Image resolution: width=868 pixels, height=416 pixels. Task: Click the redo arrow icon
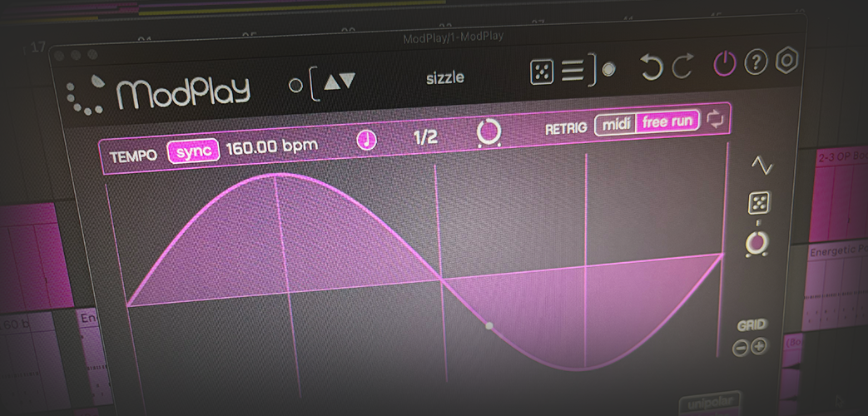[x=682, y=67]
